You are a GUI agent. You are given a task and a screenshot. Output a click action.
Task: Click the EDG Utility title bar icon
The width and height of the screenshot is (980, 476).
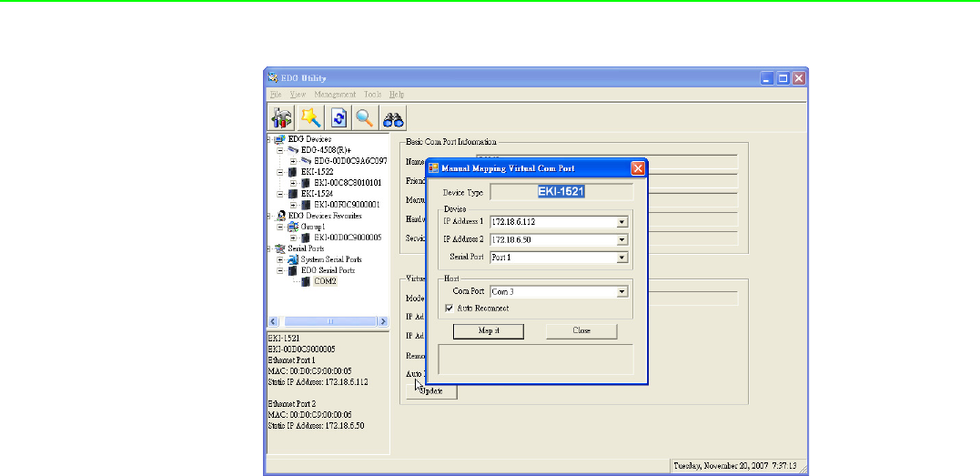[272, 78]
